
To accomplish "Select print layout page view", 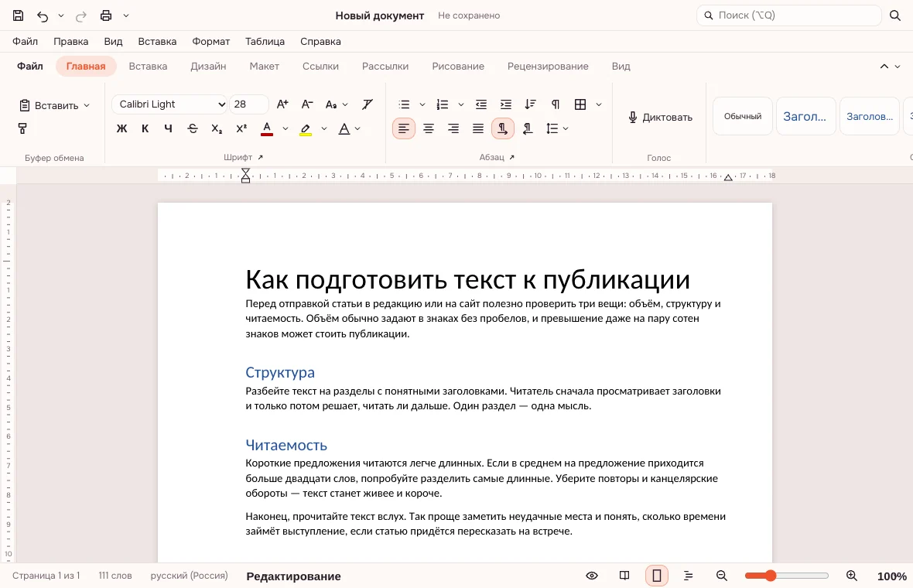I will [x=657, y=576].
